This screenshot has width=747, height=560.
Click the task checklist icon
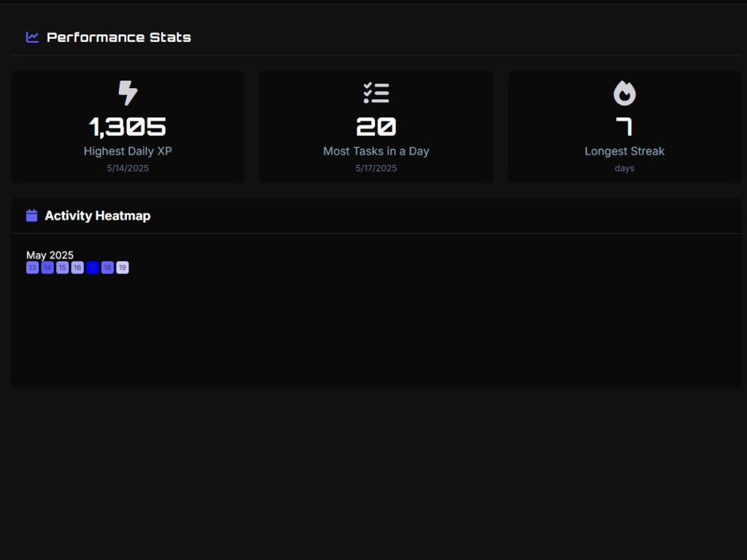pyautogui.click(x=376, y=93)
